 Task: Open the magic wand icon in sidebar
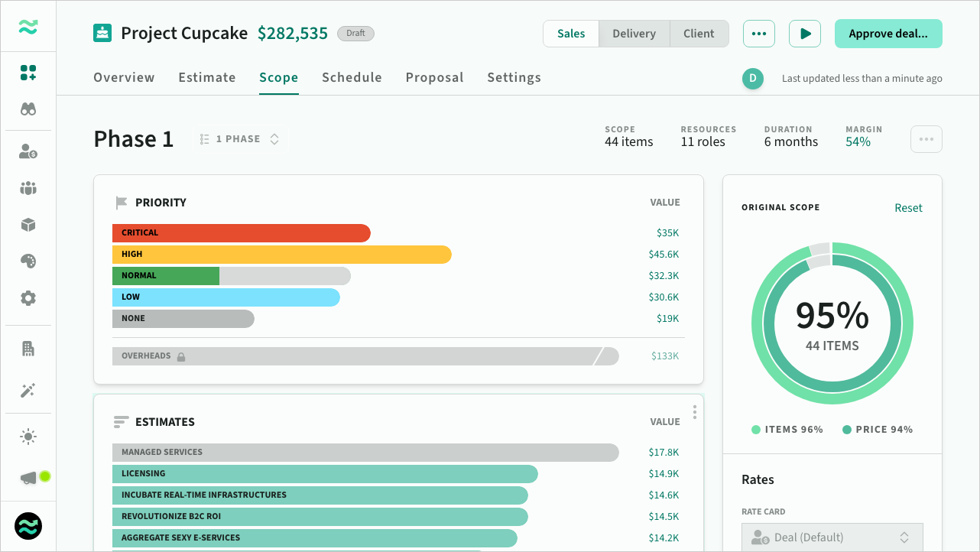coord(28,391)
